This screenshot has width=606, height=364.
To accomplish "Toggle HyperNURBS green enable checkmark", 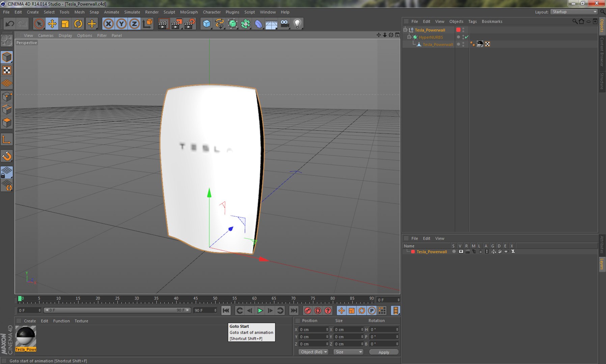I will (x=467, y=37).
